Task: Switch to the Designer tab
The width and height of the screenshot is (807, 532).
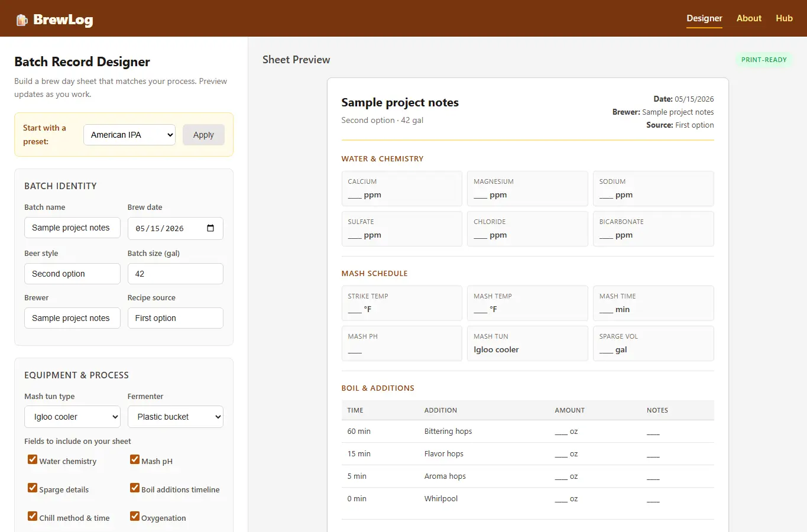Action: click(704, 18)
